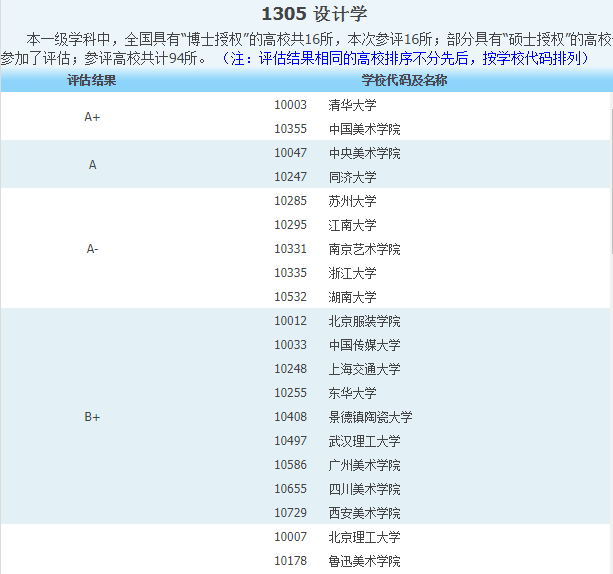Select 西安美术学院 entry
This screenshot has width=613, height=574.
click(364, 513)
